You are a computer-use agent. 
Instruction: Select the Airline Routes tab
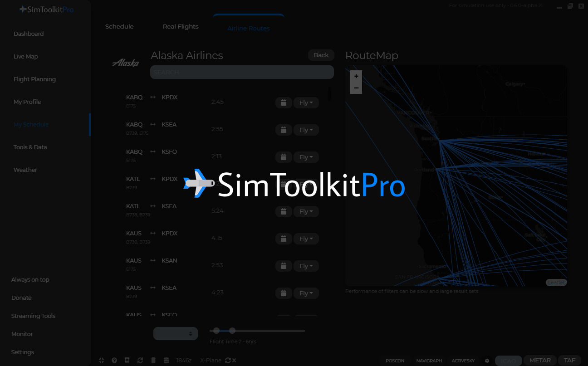pos(249,28)
